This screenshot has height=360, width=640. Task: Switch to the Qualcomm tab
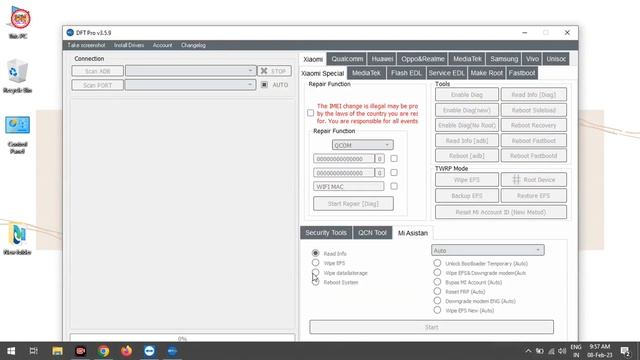coord(347,59)
